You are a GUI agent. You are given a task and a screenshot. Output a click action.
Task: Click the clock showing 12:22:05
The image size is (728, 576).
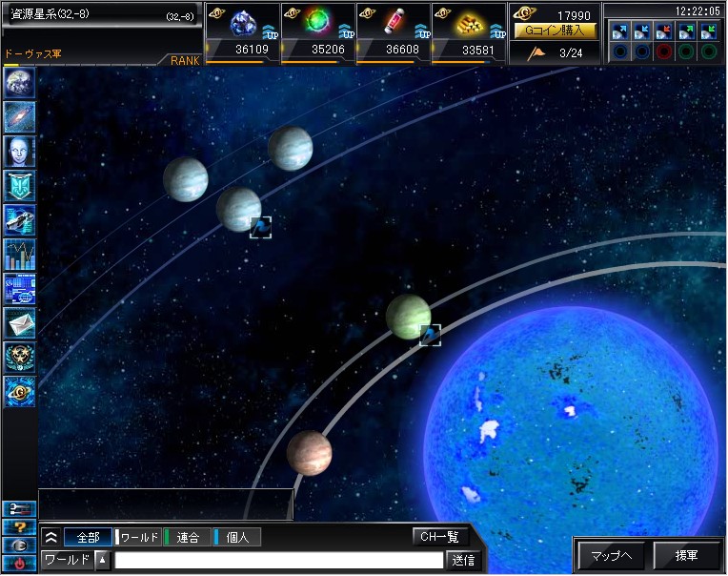[x=698, y=11]
